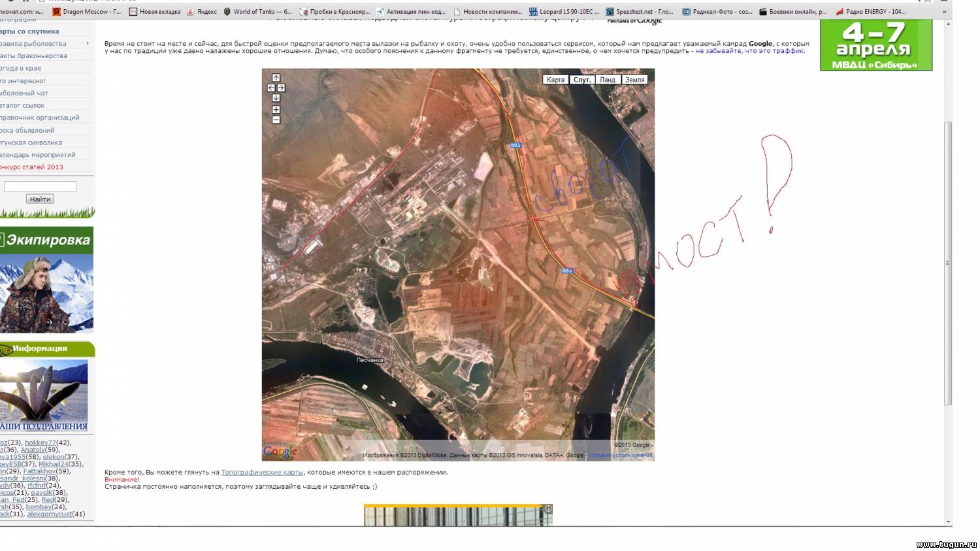Open the Топографические карты link

point(262,472)
